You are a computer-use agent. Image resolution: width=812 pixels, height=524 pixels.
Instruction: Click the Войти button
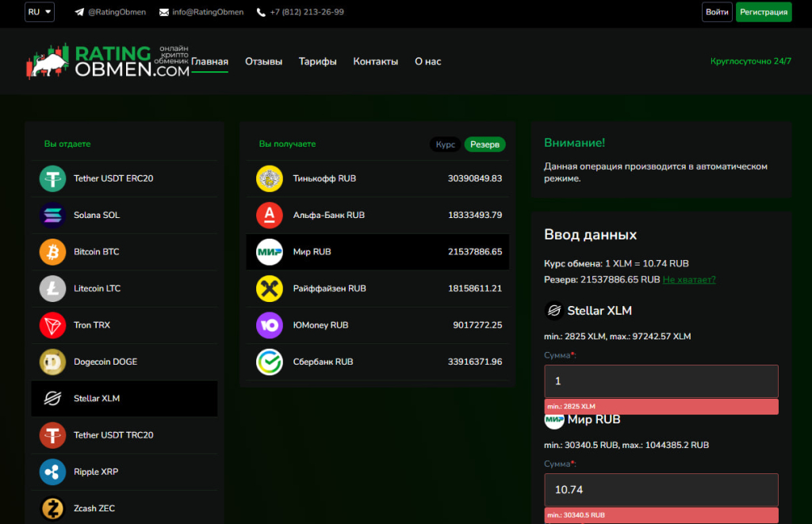(x=717, y=12)
